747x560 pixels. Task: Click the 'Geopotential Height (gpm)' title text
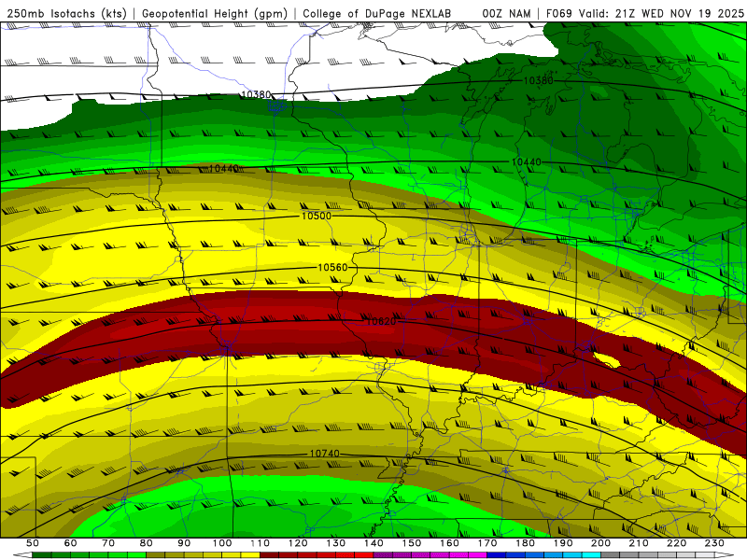pyautogui.click(x=215, y=14)
